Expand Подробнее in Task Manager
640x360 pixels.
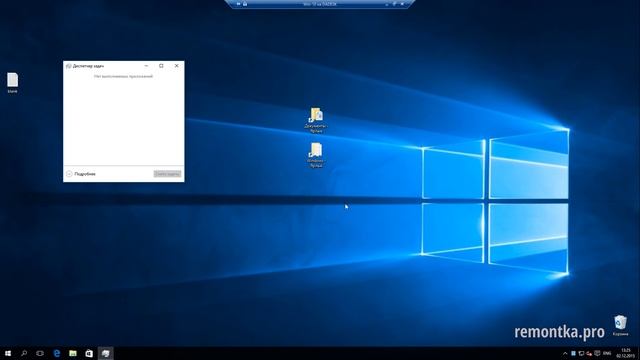tap(81, 174)
